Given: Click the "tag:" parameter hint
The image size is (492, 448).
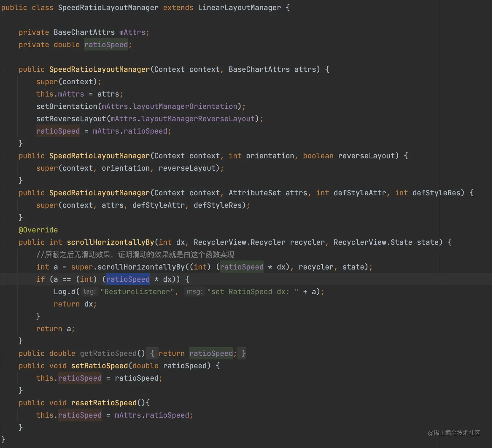Looking at the screenshot, I should pos(89,291).
